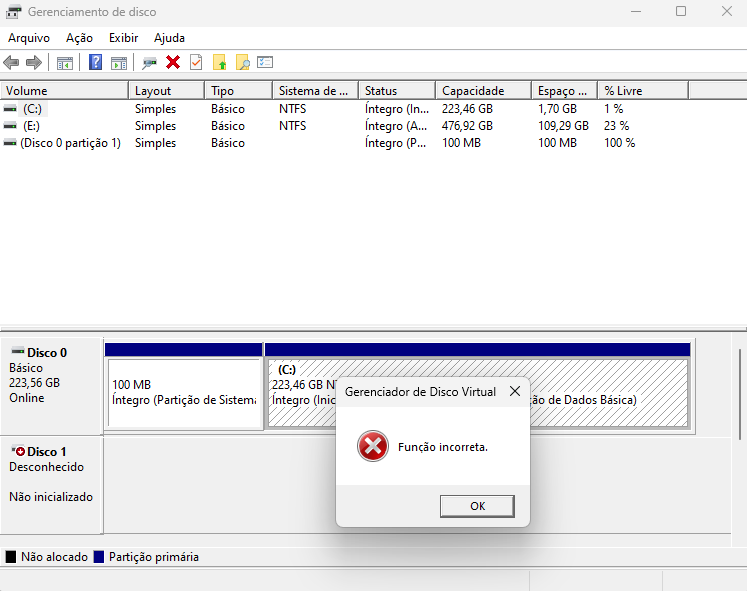This screenshot has width=747, height=591.
Task: Click the vertical scrollbar of disk pane
Action: 739,394
